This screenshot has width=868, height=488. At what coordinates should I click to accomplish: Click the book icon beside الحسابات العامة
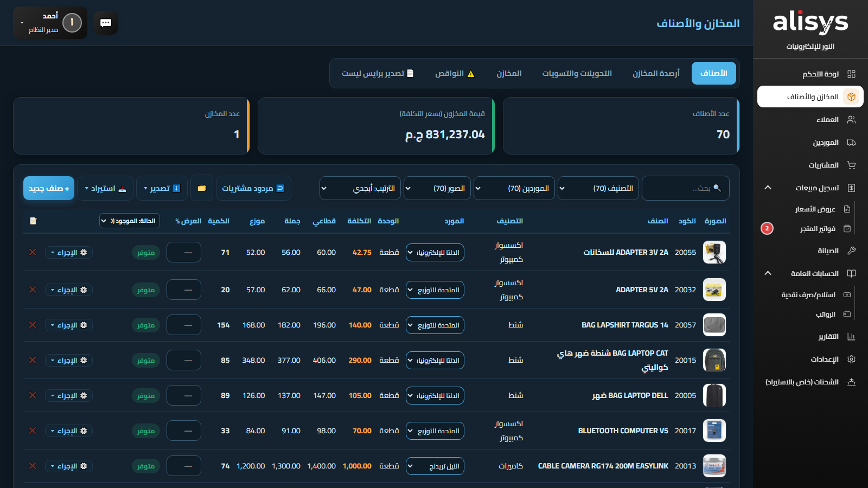point(851,273)
